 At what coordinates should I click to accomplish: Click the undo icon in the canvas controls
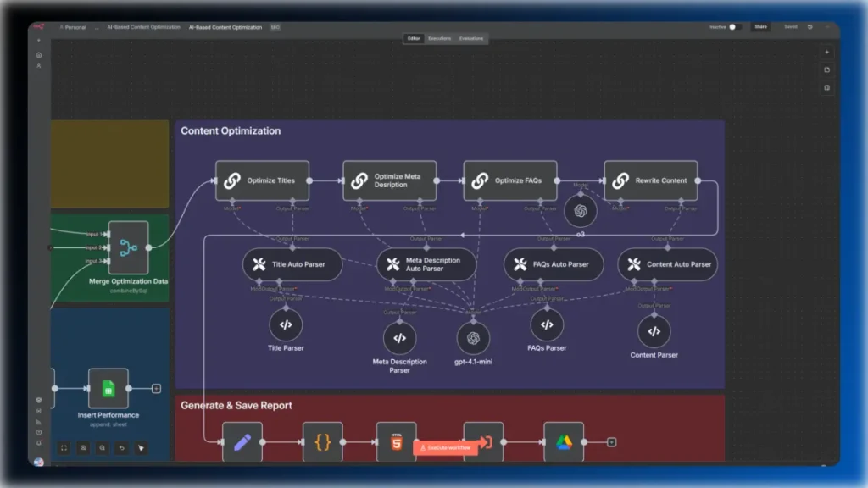(122, 447)
